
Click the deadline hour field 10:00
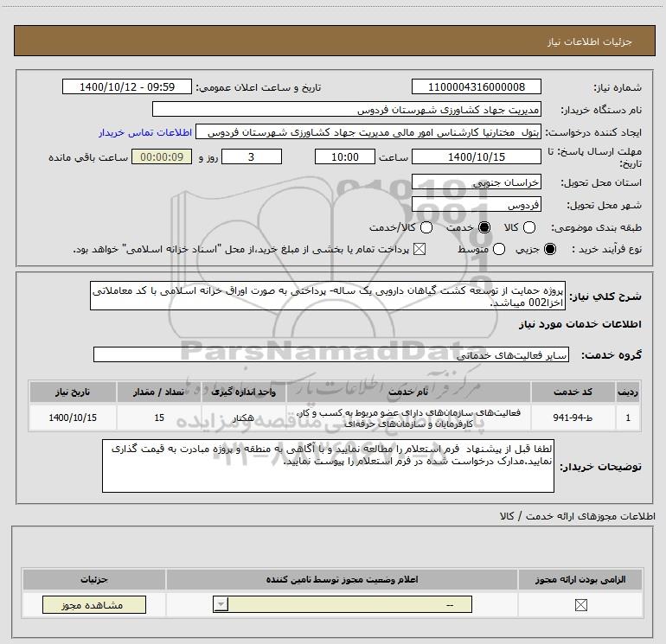click(x=345, y=156)
